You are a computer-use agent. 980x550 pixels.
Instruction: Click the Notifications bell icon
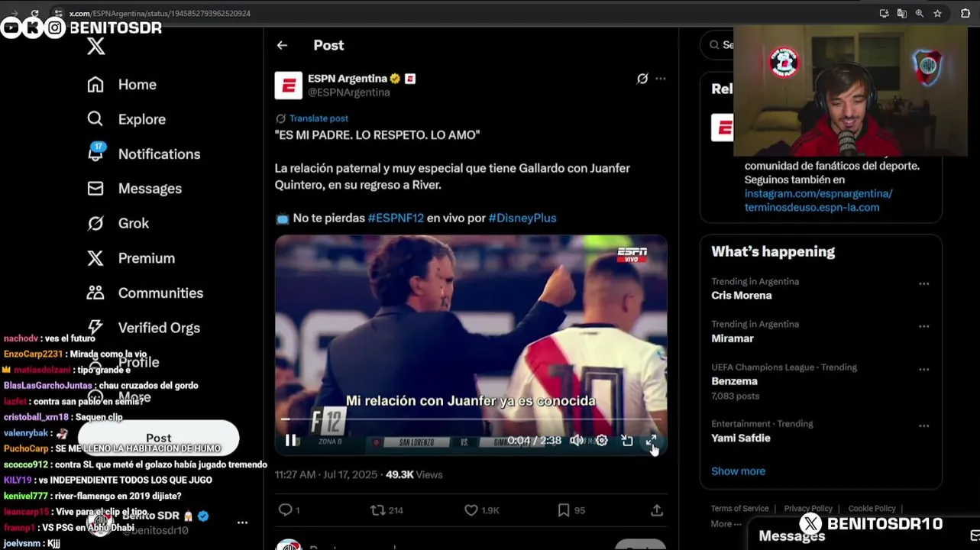95,153
